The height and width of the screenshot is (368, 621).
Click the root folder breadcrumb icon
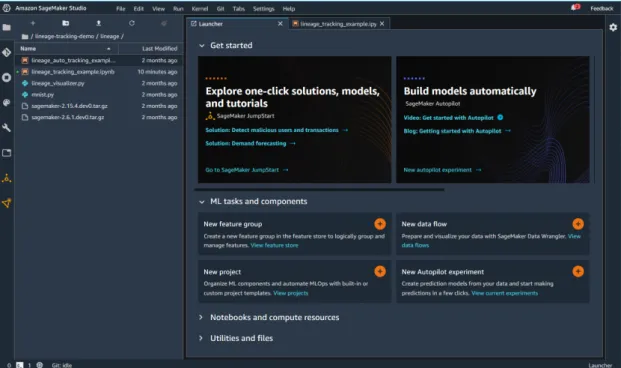tap(25, 36)
